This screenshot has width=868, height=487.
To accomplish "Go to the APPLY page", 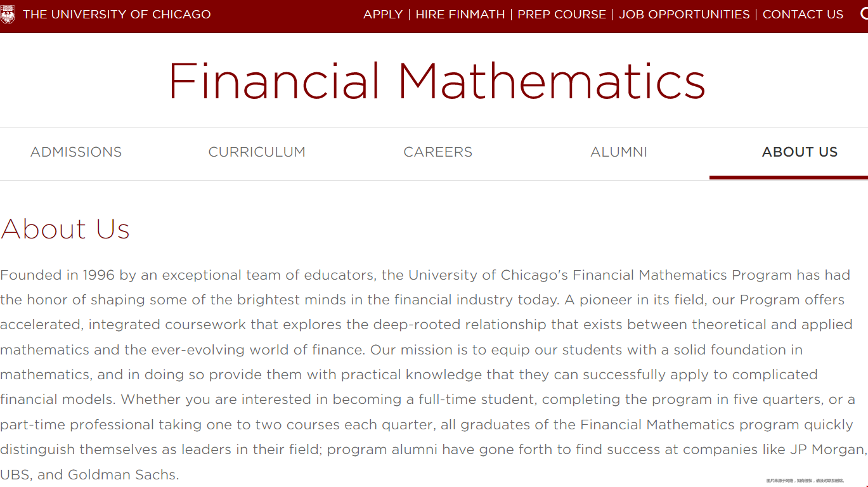I will (x=383, y=14).
